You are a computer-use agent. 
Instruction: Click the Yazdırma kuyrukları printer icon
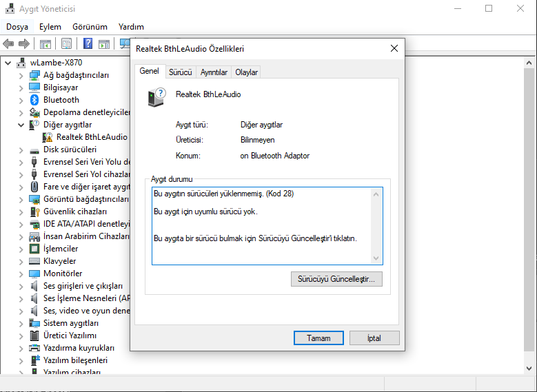click(34, 348)
